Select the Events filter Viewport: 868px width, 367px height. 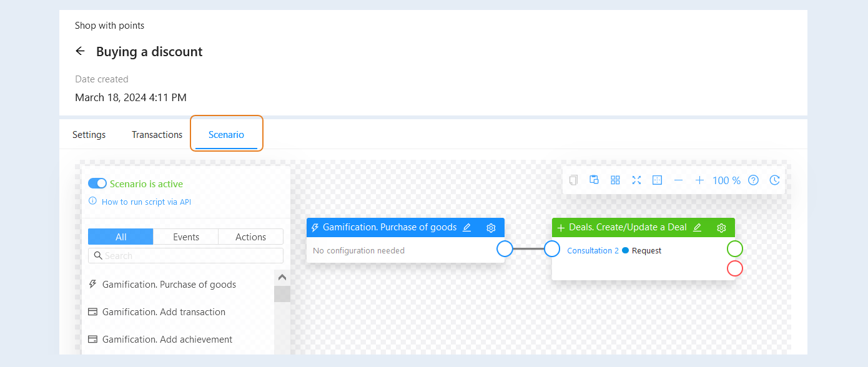tap(186, 237)
